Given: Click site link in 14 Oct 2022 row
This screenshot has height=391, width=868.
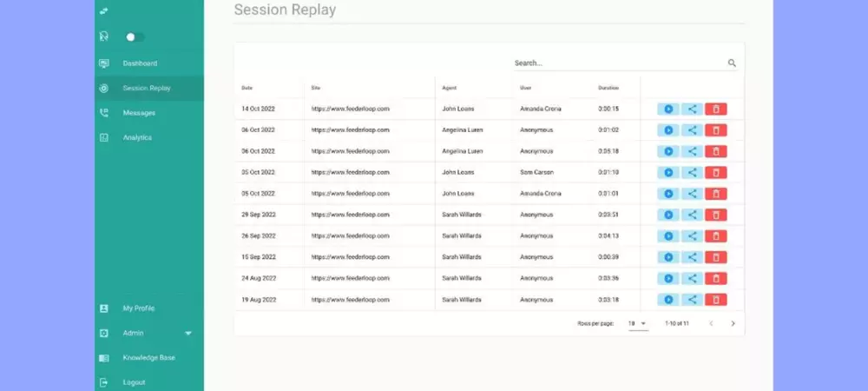Looking at the screenshot, I should tap(351, 109).
